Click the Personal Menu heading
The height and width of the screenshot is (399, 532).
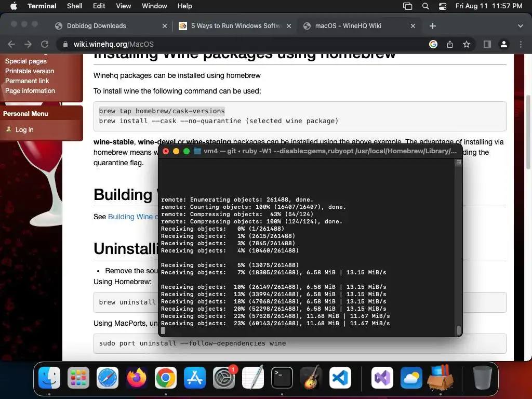[25, 114]
